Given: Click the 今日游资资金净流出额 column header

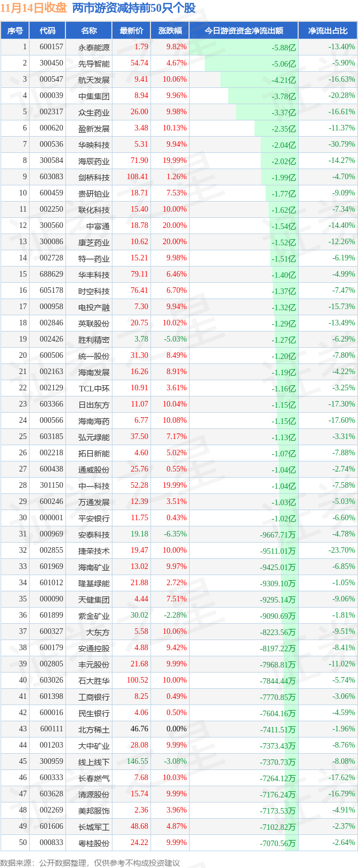Looking at the screenshot, I should [x=244, y=31].
